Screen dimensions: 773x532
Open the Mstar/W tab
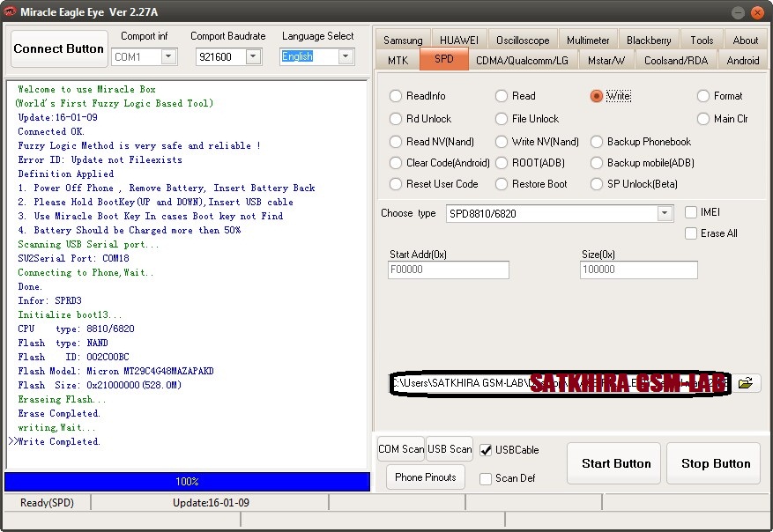[606, 60]
